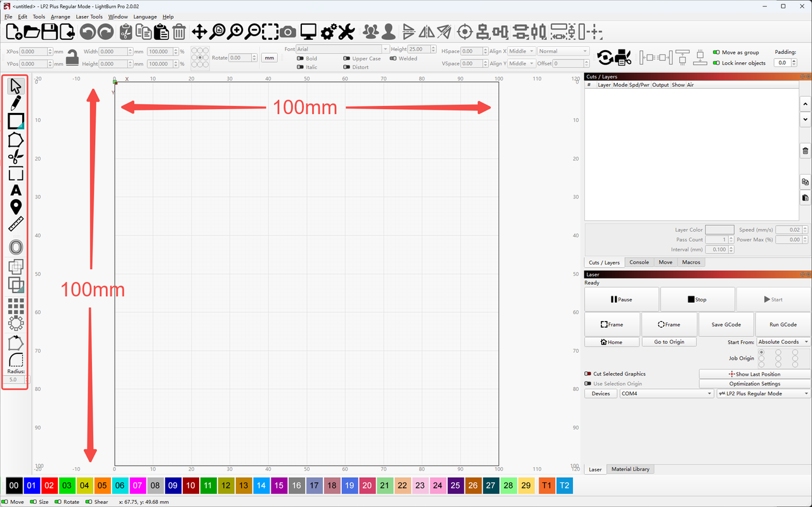The image size is (812, 507).
Task: Open Device Settings wrench and screwdriver icon
Action: (x=346, y=31)
